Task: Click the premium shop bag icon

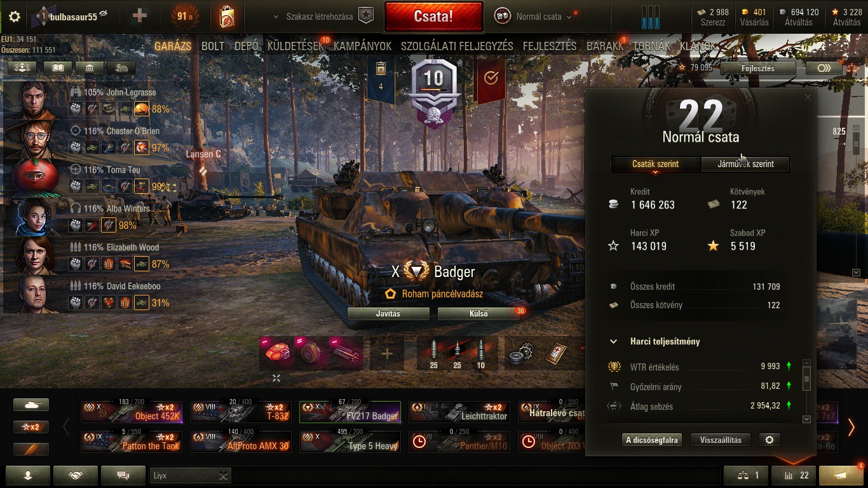Action: [227, 17]
